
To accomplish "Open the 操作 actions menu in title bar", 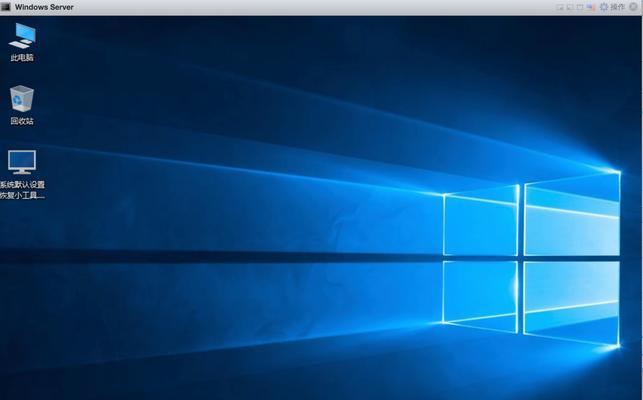I will point(618,7).
